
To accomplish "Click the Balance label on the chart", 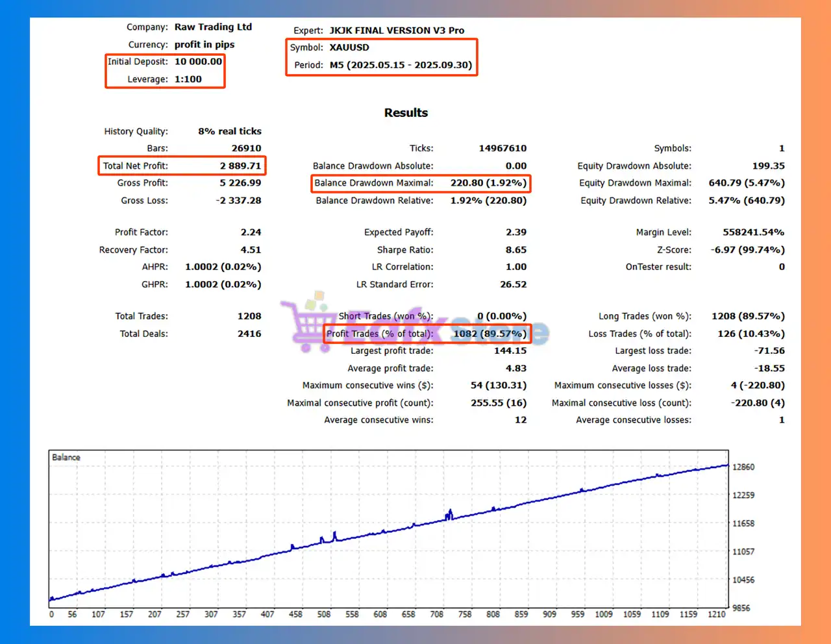I will pyautogui.click(x=66, y=458).
